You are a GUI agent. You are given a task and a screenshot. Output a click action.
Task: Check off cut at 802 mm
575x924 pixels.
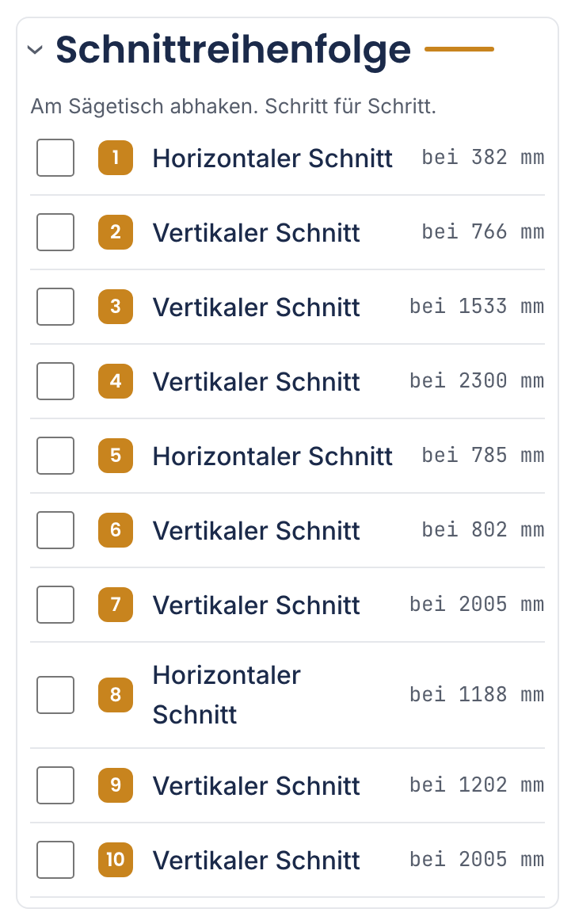pyautogui.click(x=55, y=530)
